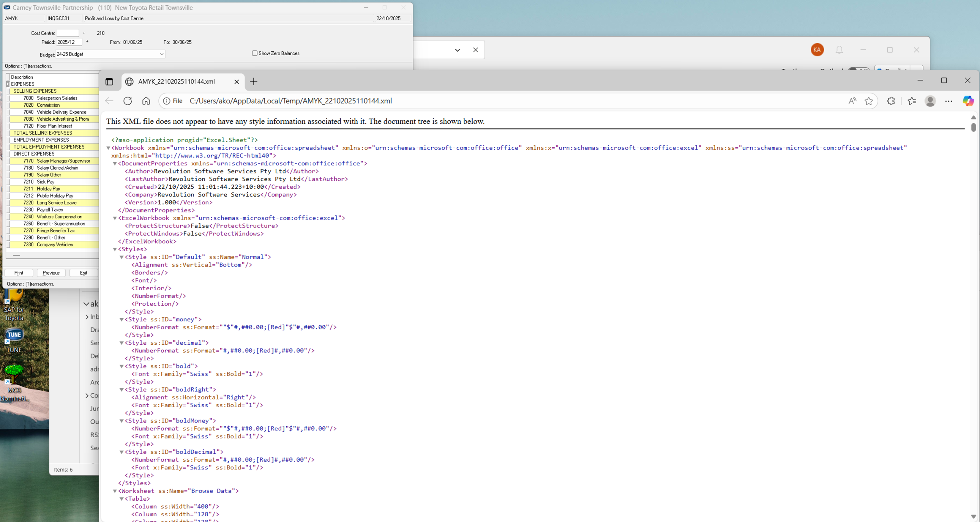
Task: Collapse the Styles XML node
Action: click(x=114, y=249)
